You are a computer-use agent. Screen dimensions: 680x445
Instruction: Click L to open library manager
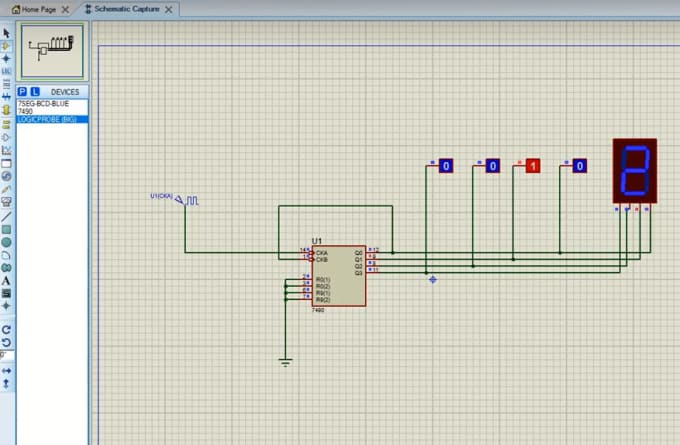(35, 92)
